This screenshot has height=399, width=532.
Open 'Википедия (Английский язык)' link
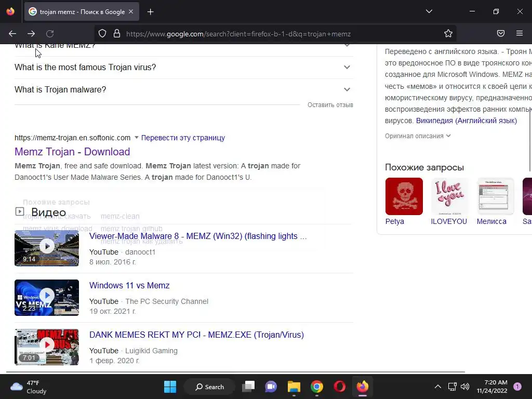pos(467,121)
